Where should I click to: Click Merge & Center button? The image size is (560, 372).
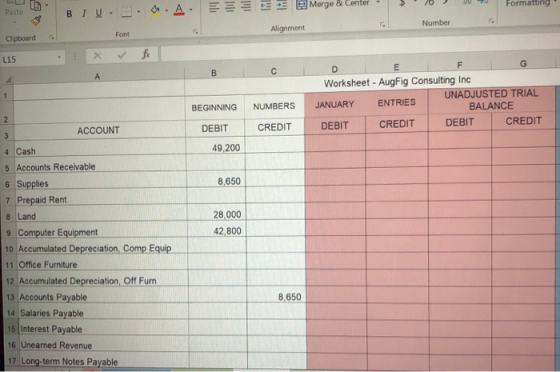pyautogui.click(x=334, y=4)
